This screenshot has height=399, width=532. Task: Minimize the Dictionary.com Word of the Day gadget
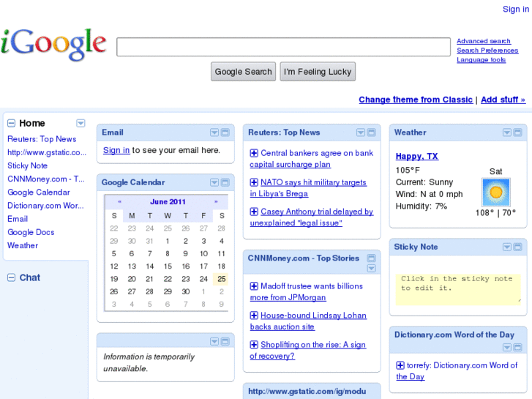(518, 347)
